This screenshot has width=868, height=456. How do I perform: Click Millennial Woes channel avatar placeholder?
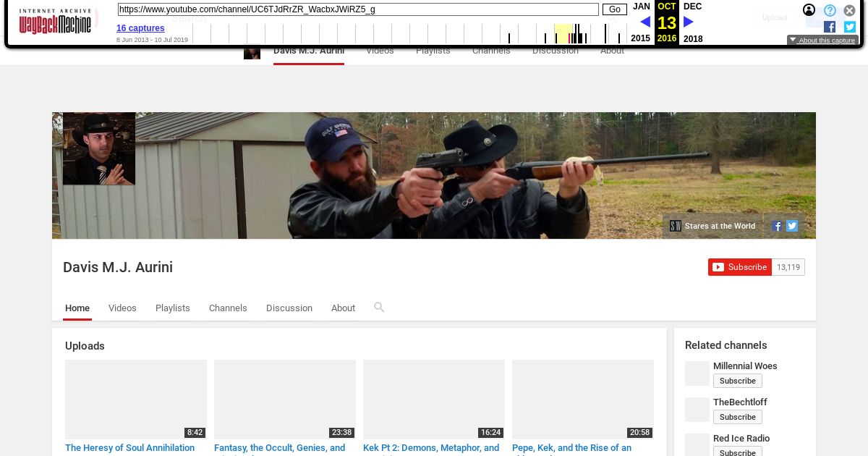697,373
